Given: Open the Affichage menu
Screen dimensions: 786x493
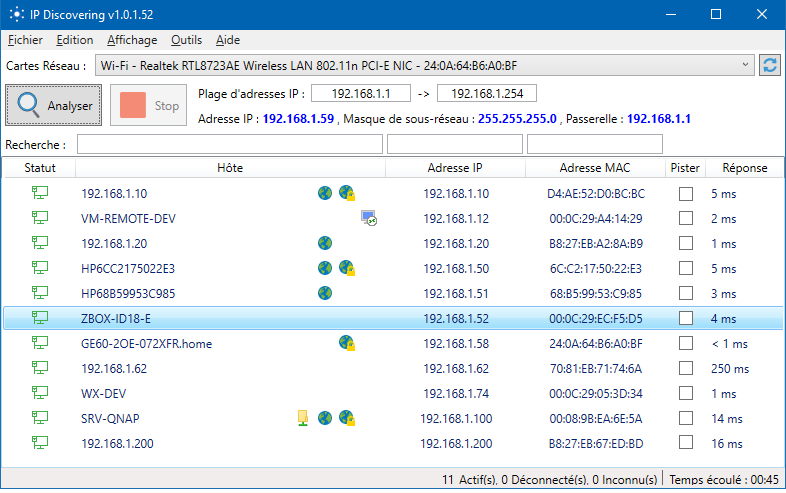Looking at the screenshot, I should click(132, 40).
